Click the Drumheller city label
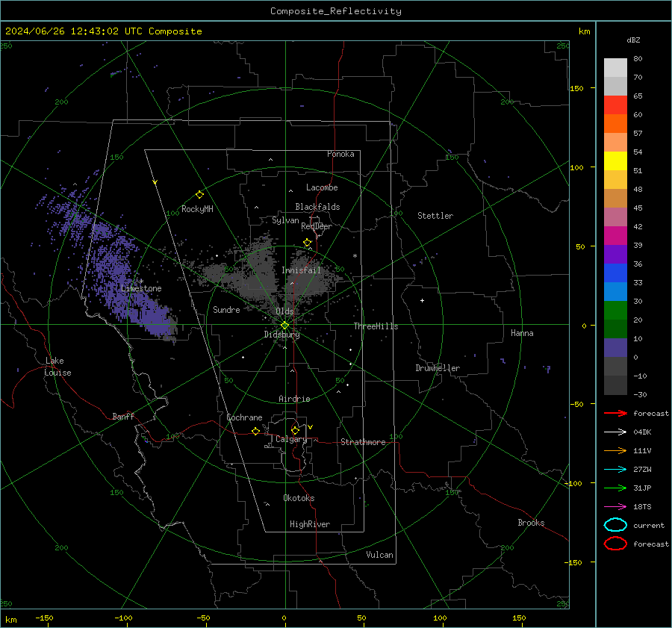Image resolution: width=672 pixels, height=628 pixels. click(x=438, y=368)
